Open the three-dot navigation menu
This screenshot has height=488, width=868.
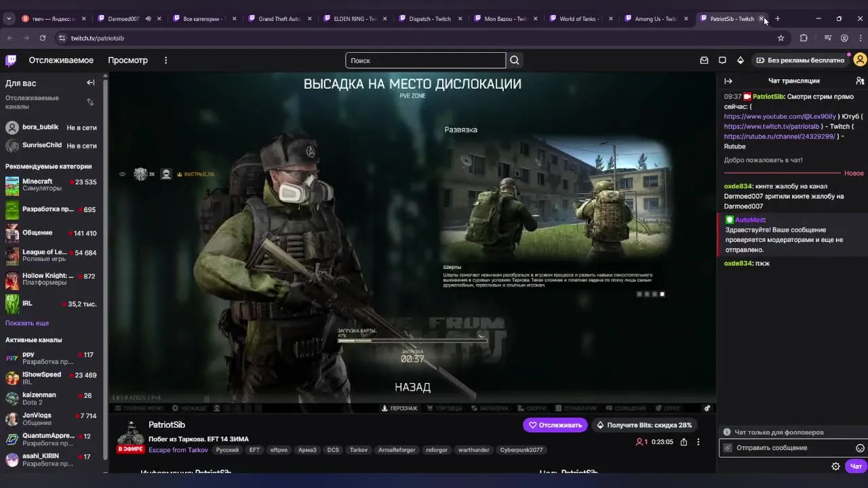[x=165, y=60]
